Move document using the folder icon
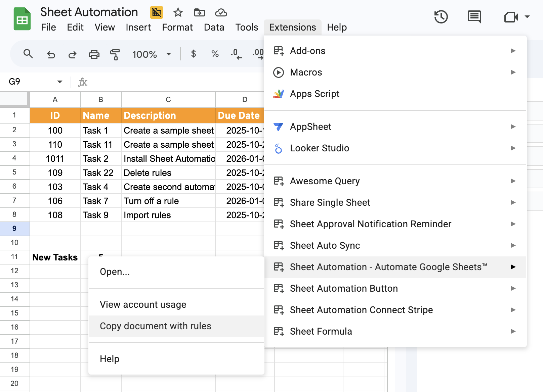The image size is (543, 392). point(199,13)
